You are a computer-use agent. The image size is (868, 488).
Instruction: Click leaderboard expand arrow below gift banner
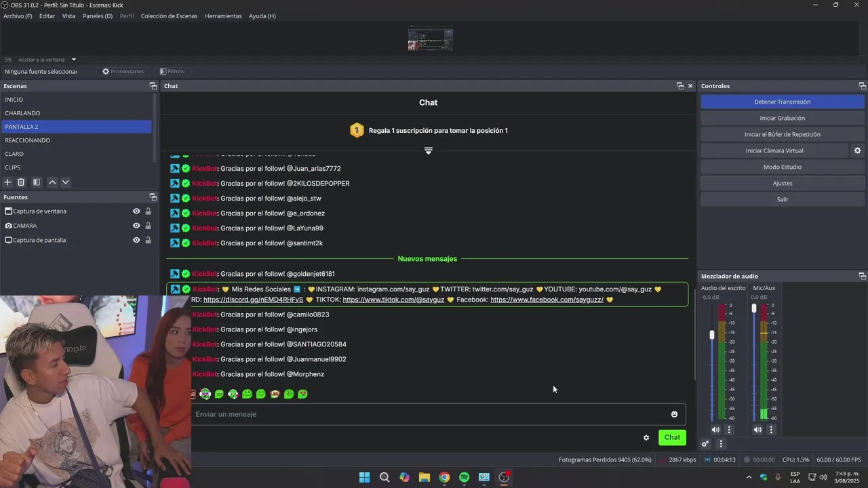click(429, 150)
